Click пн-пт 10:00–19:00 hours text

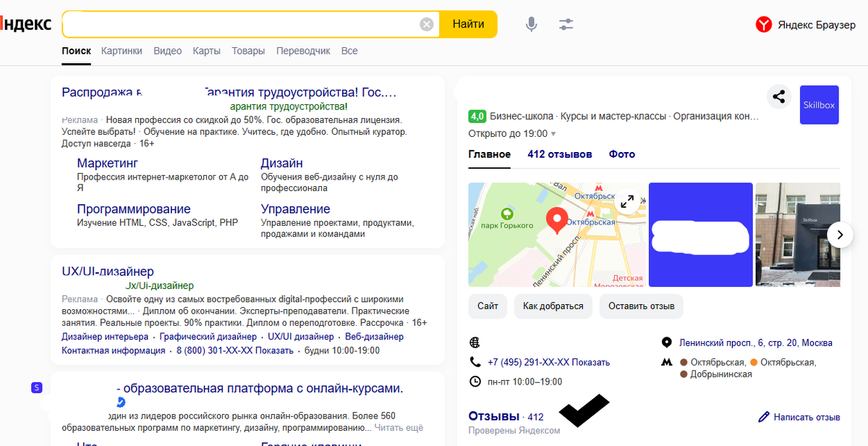(525, 382)
